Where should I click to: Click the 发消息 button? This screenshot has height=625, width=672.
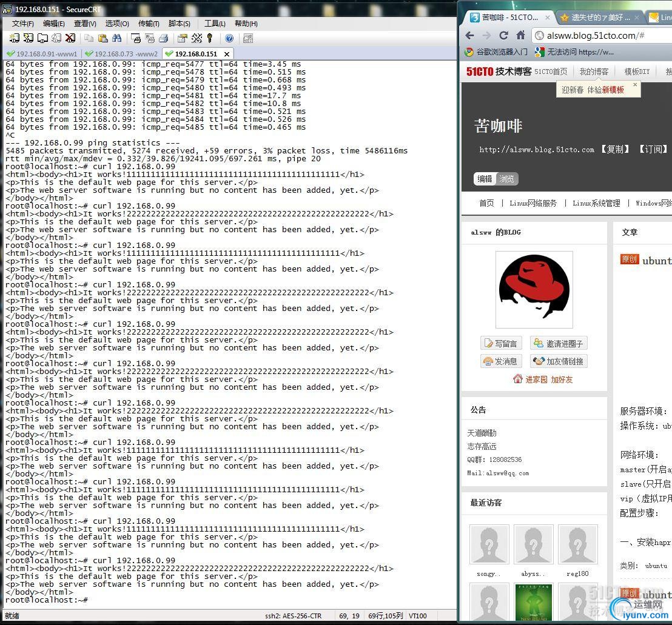click(x=501, y=361)
